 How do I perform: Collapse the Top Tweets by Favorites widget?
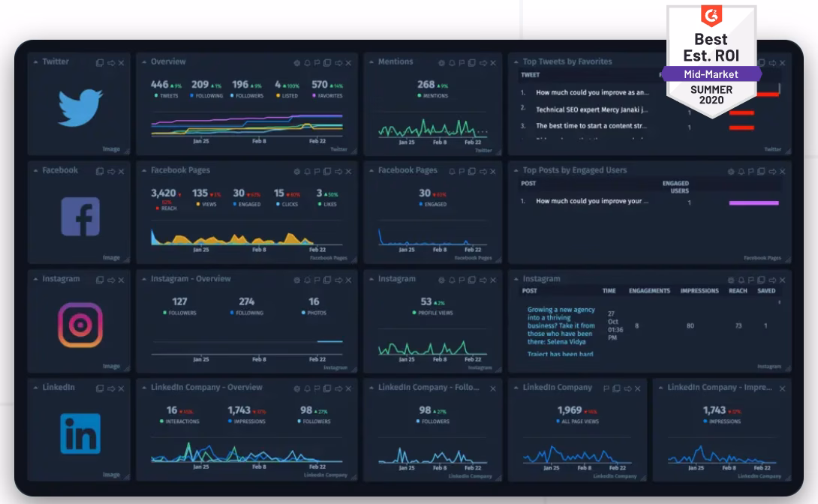point(516,62)
